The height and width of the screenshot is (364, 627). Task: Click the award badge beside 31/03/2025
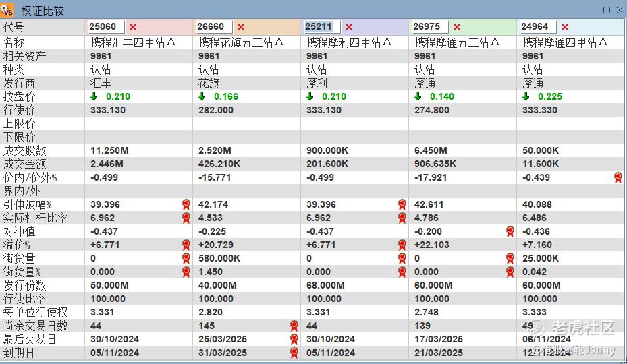pos(294,353)
